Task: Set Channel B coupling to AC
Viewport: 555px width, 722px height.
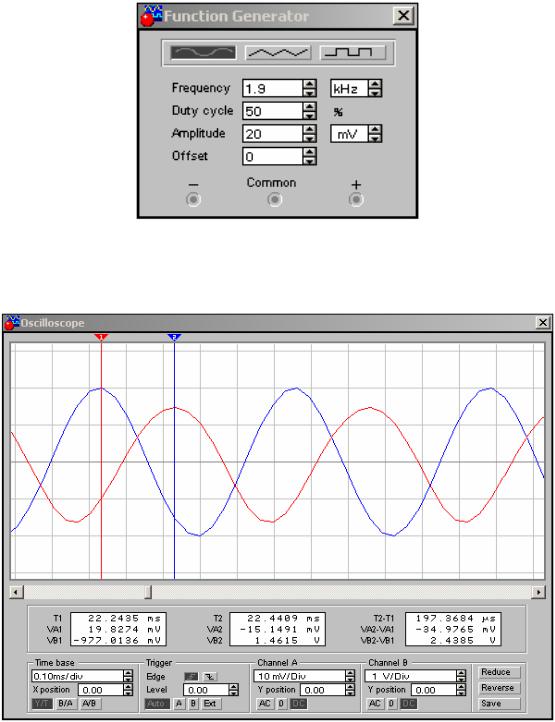Action: click(x=375, y=704)
